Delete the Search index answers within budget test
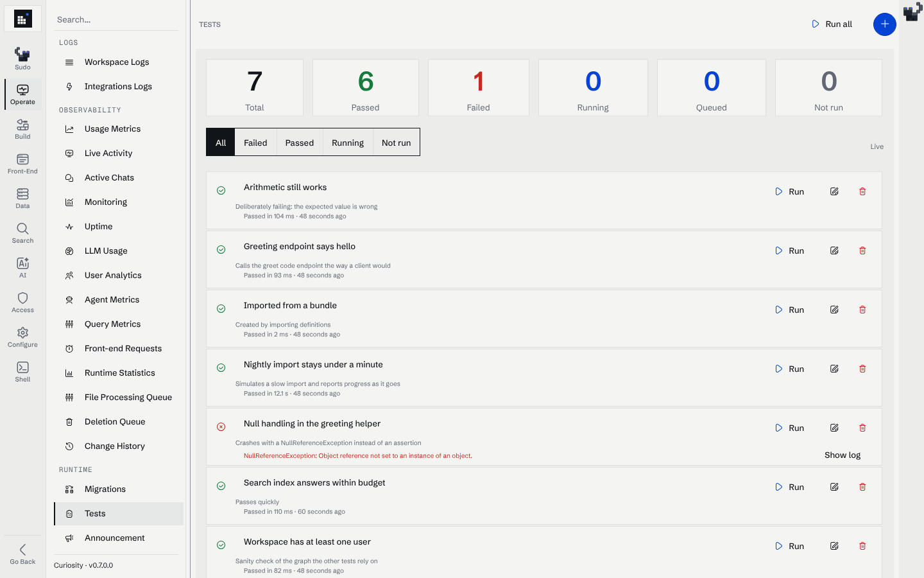Viewport: 924px width, 578px height. (x=862, y=487)
